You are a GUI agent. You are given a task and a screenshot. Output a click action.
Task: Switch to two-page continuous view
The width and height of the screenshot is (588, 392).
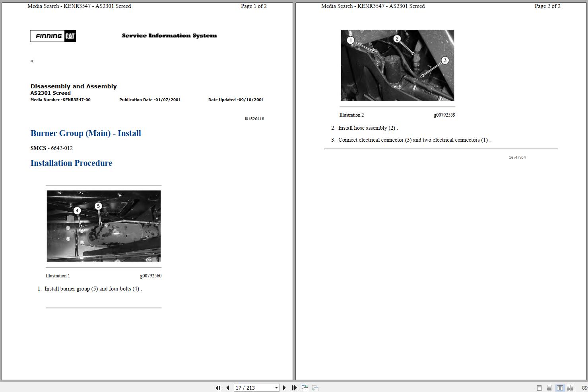pos(570,388)
